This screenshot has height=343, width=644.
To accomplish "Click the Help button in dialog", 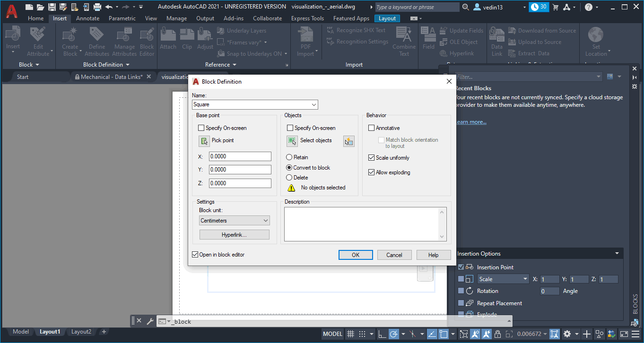I will [434, 255].
